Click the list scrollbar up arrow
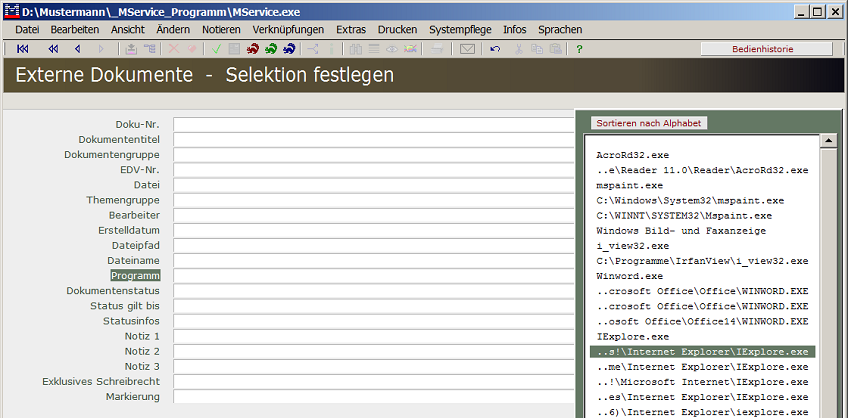848x418 pixels. (x=827, y=141)
